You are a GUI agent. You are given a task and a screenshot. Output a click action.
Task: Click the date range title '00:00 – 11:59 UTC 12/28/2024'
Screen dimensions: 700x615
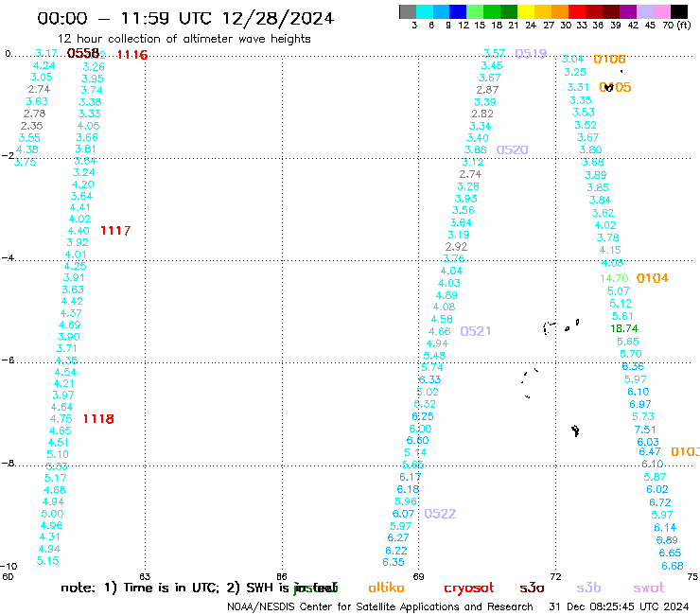click(x=185, y=18)
